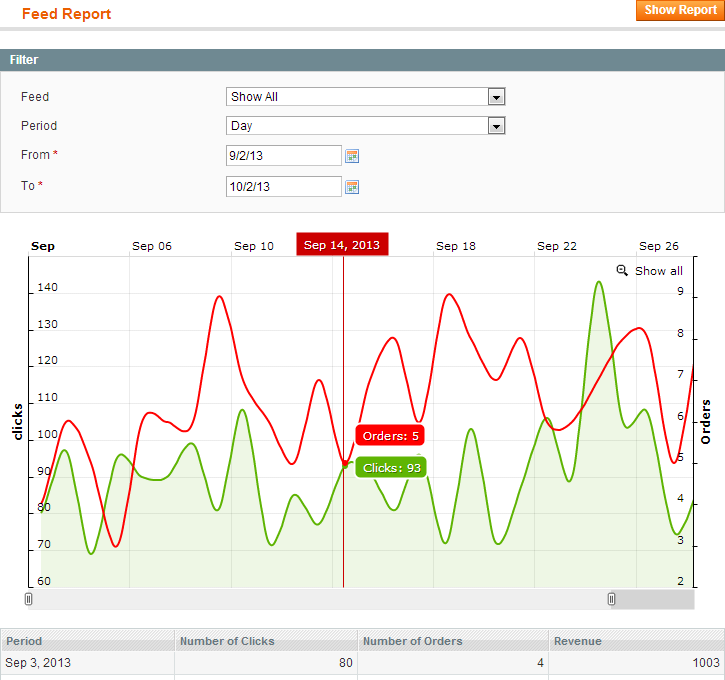The height and width of the screenshot is (680, 725).
Task: Grab the left chart scrollbar handle
Action: point(28,599)
